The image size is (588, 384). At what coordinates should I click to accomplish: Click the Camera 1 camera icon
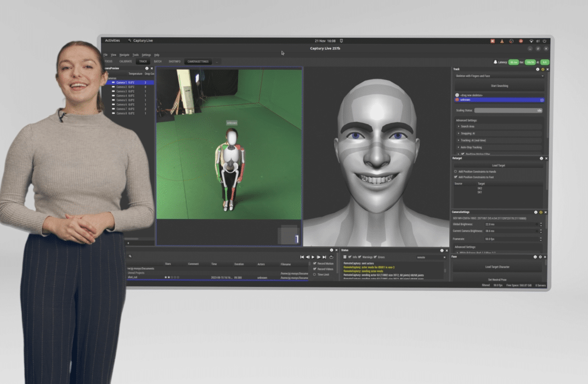pos(113,82)
